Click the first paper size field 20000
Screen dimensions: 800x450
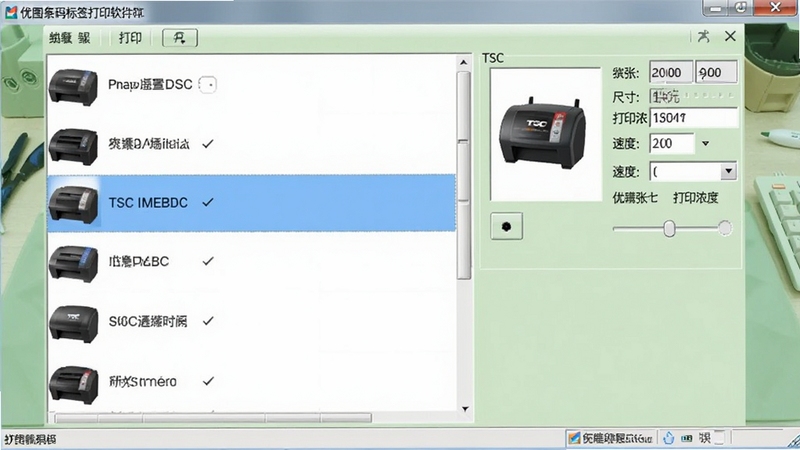[670, 72]
